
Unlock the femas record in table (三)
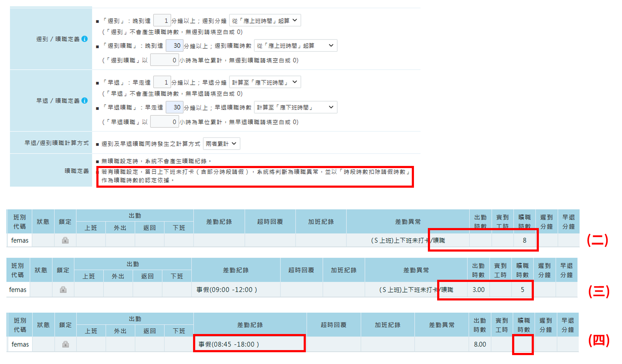64,290
